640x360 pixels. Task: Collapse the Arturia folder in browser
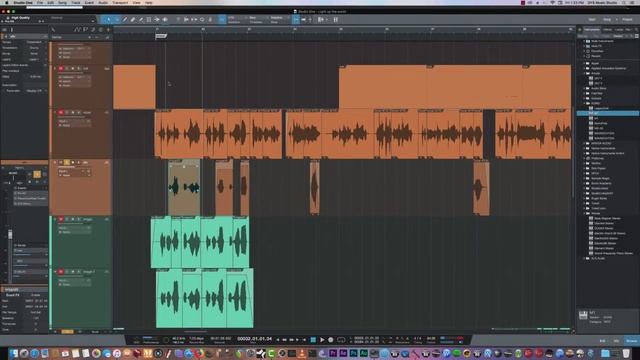(x=584, y=73)
